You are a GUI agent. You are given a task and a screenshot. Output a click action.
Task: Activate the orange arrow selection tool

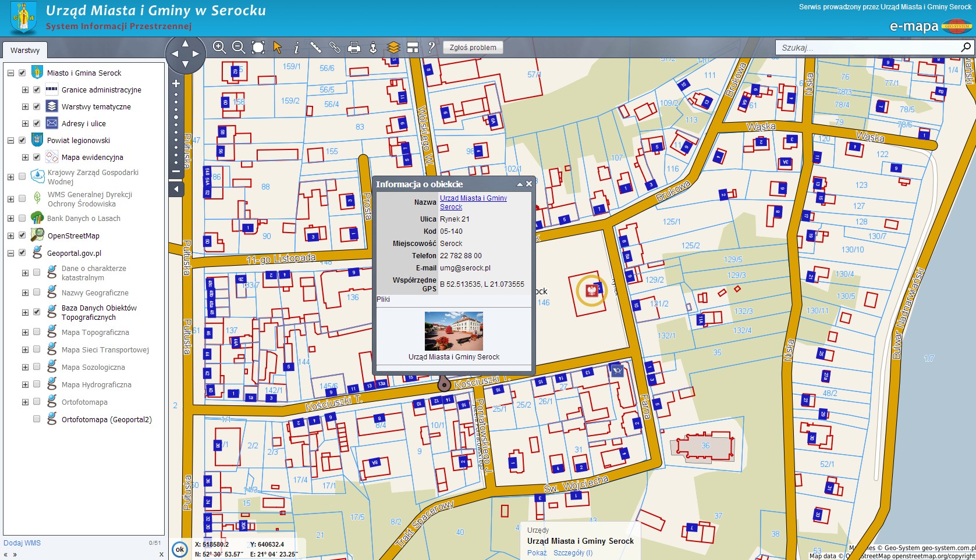[x=278, y=48]
